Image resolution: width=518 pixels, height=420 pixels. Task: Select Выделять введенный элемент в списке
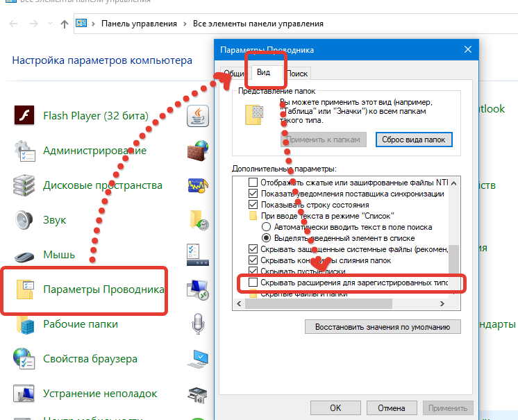(266, 237)
